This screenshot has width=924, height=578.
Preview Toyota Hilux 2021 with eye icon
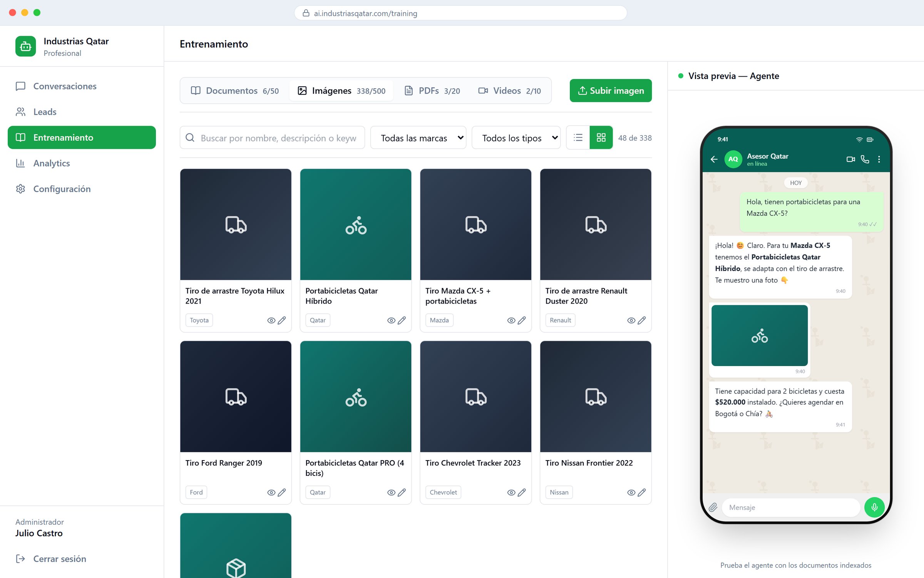point(271,320)
